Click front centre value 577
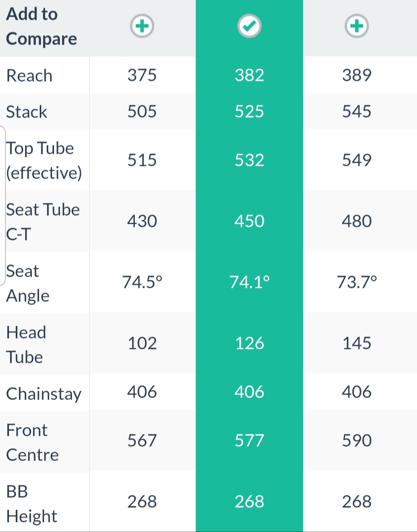Image resolution: width=417 pixels, height=532 pixels. pyautogui.click(x=249, y=440)
